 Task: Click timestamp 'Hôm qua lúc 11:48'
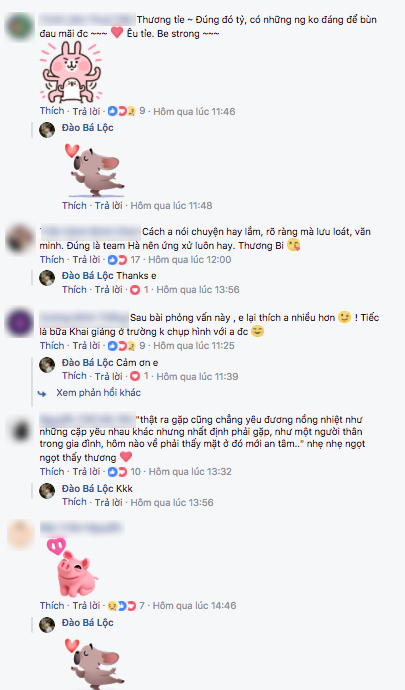click(171, 206)
